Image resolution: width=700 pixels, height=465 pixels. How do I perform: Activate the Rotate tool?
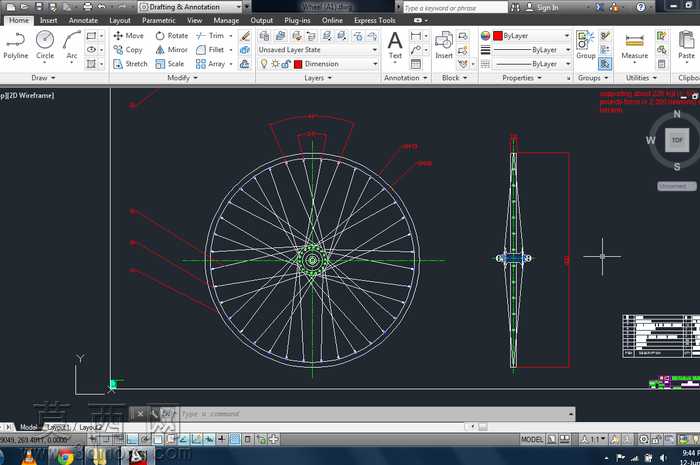pyautogui.click(x=171, y=36)
